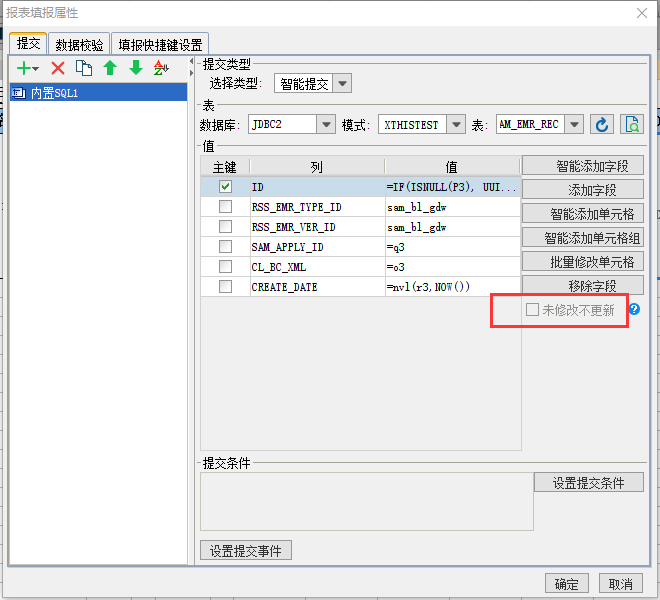
Task: Click sam_bl_gdw value in RSS_EMR_VER_ID row
Action: click(x=453, y=227)
